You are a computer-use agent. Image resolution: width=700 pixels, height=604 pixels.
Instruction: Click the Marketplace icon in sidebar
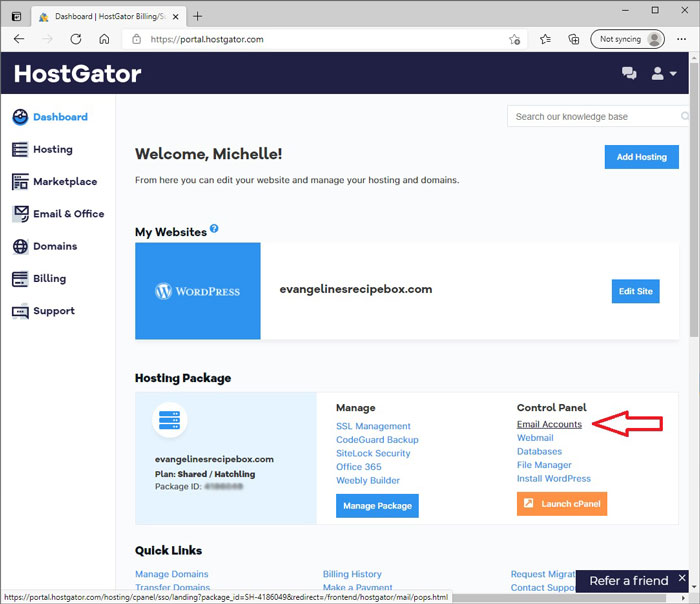tap(20, 182)
